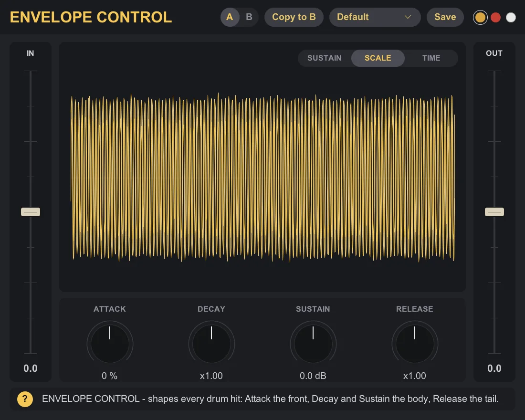Select the white theme color dot
This screenshot has height=420, width=525.
(511, 17)
